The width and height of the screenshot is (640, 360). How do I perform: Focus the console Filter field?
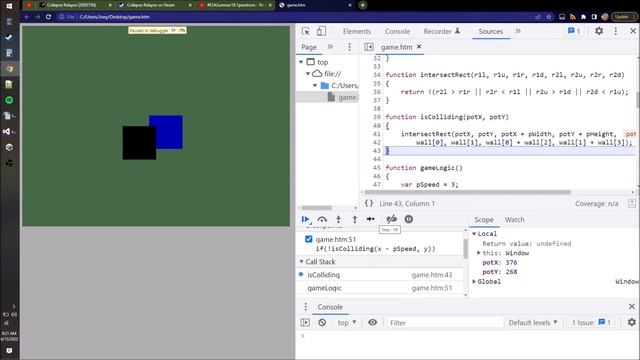pos(445,323)
